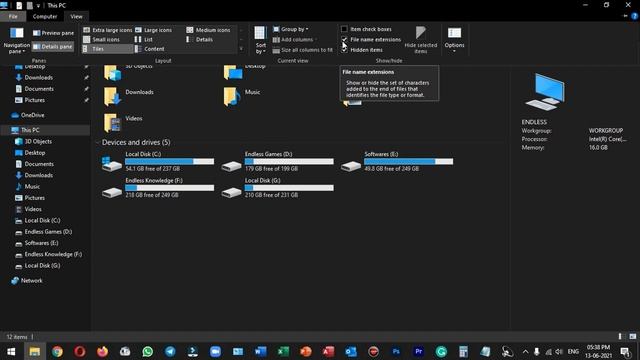The height and width of the screenshot is (360, 640).
Task: Open Pictures in Quick access
Action: coord(35,100)
